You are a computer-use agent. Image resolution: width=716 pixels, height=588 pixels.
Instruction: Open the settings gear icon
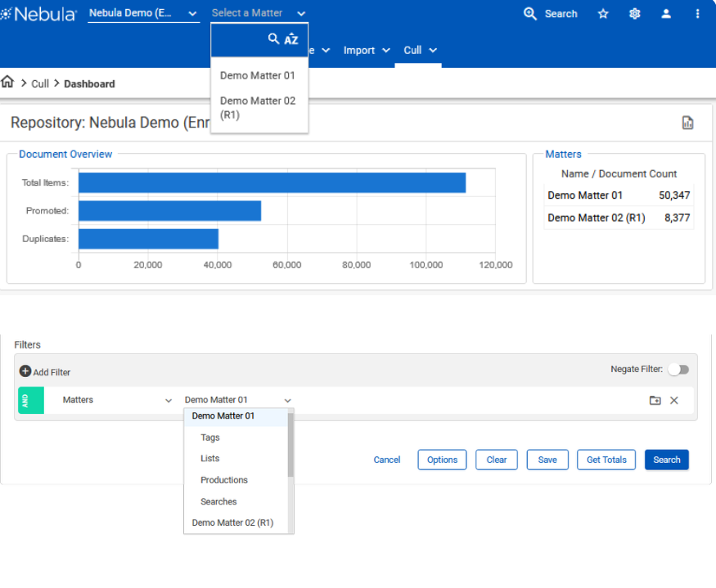634,14
